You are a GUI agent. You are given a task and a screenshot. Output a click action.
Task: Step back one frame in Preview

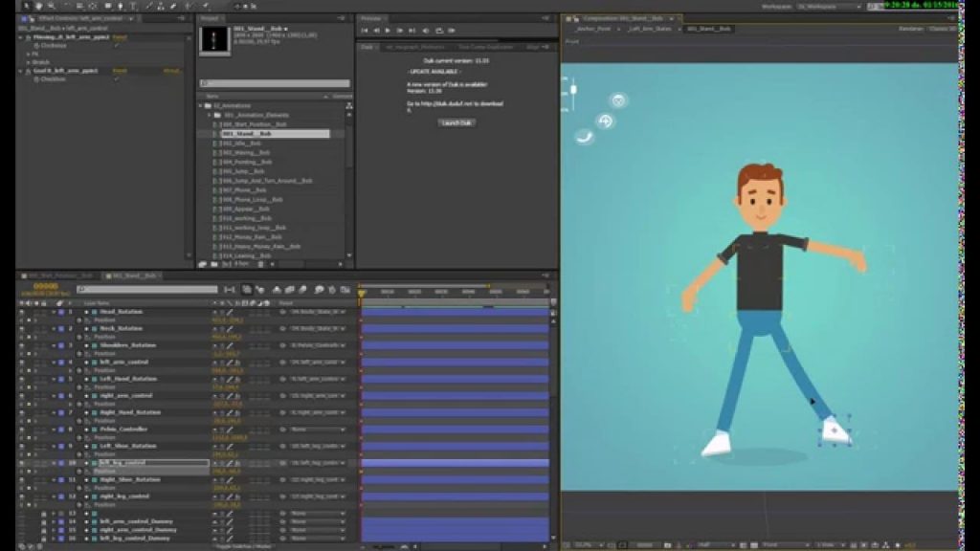click(376, 30)
